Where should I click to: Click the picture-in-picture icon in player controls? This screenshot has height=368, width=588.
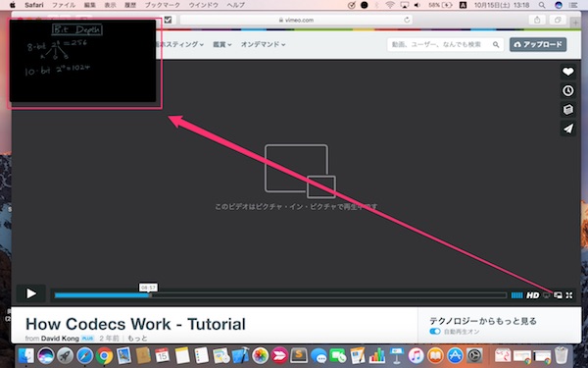(558, 295)
